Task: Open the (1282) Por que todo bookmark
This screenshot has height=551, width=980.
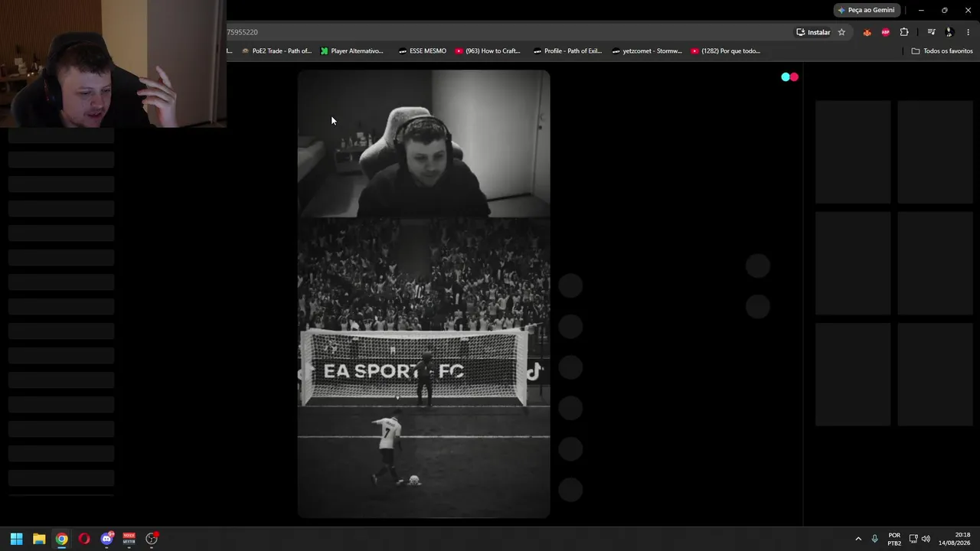Action: [x=726, y=51]
